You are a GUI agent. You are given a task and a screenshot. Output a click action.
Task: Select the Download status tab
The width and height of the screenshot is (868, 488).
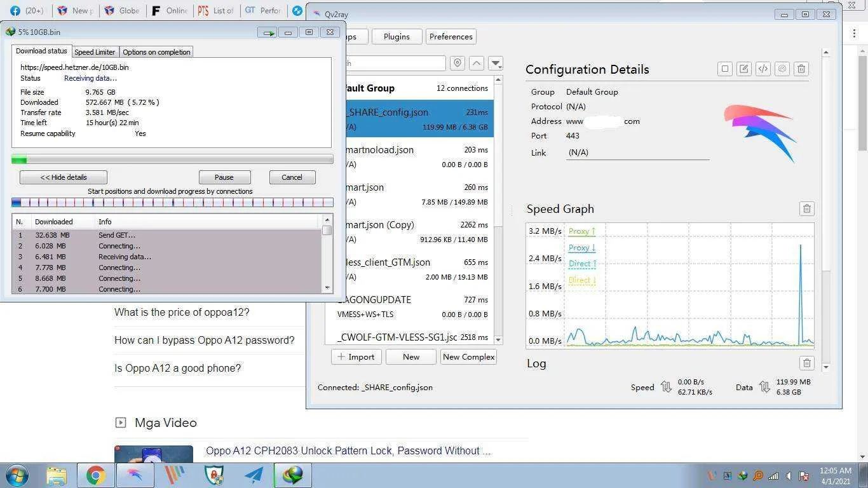(x=41, y=51)
